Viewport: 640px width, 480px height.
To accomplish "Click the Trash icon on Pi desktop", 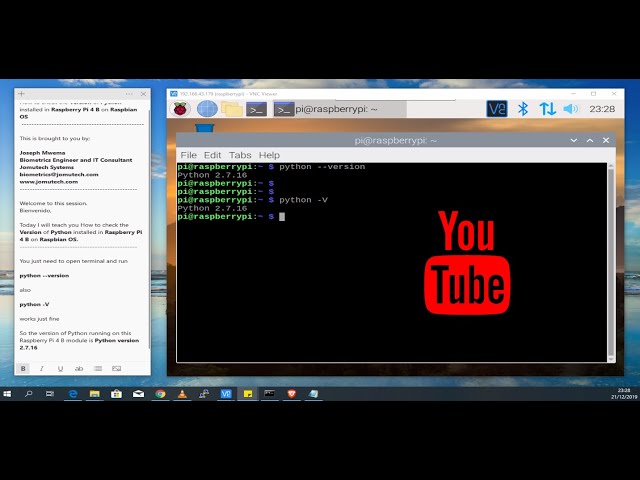I will (204, 128).
